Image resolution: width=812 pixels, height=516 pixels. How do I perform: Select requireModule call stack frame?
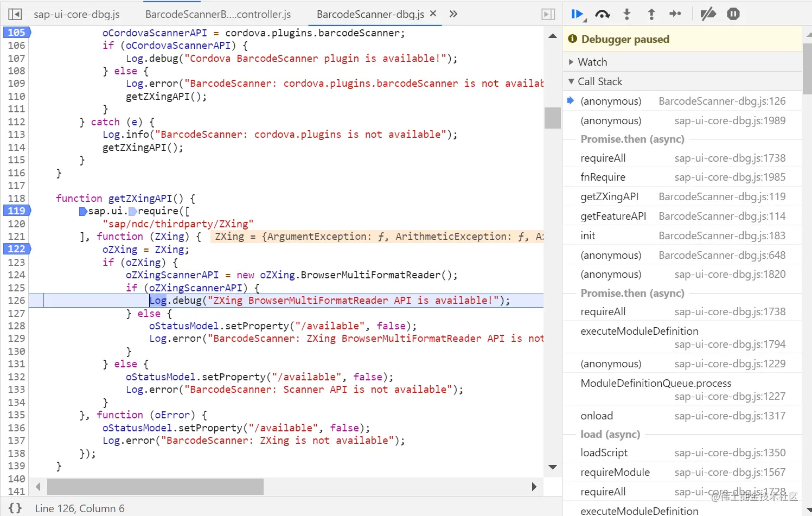pyautogui.click(x=682, y=472)
